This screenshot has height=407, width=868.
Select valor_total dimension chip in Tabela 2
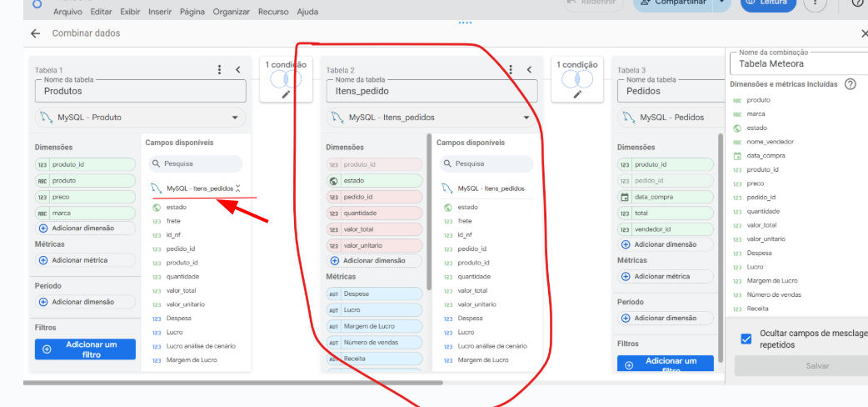(374, 229)
